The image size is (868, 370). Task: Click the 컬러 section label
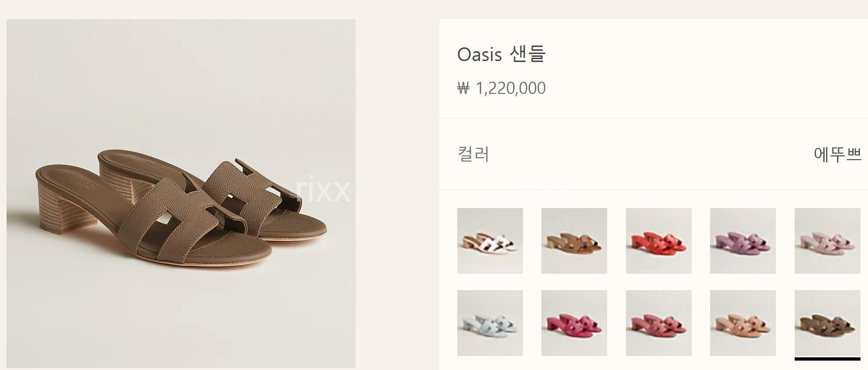(473, 154)
